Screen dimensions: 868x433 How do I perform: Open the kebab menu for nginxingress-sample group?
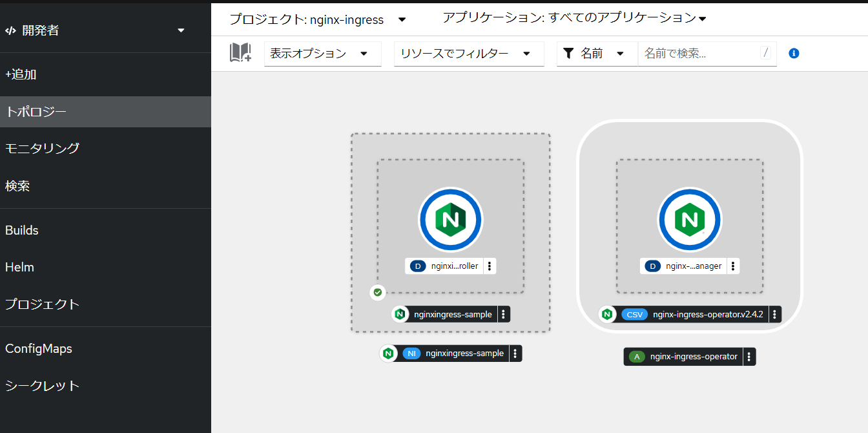coord(504,314)
